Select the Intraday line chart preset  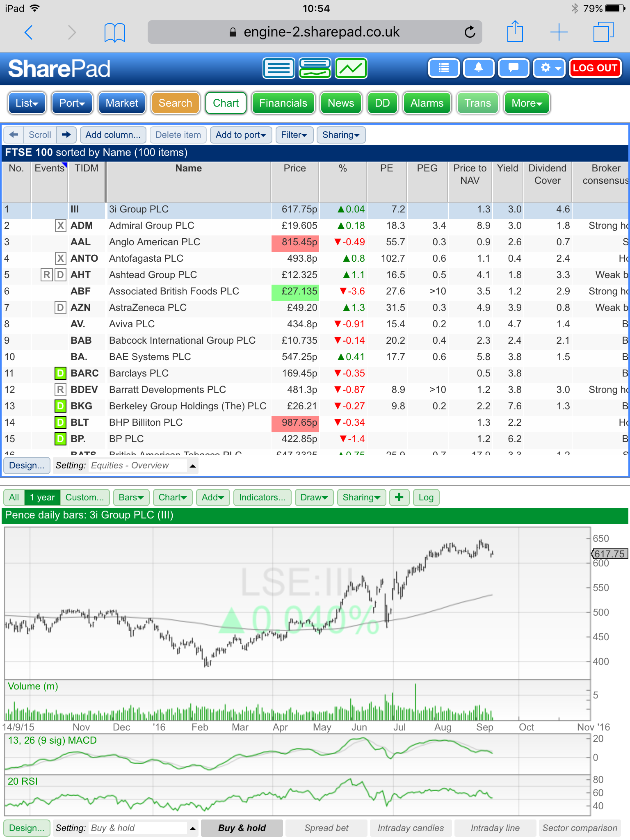495,828
